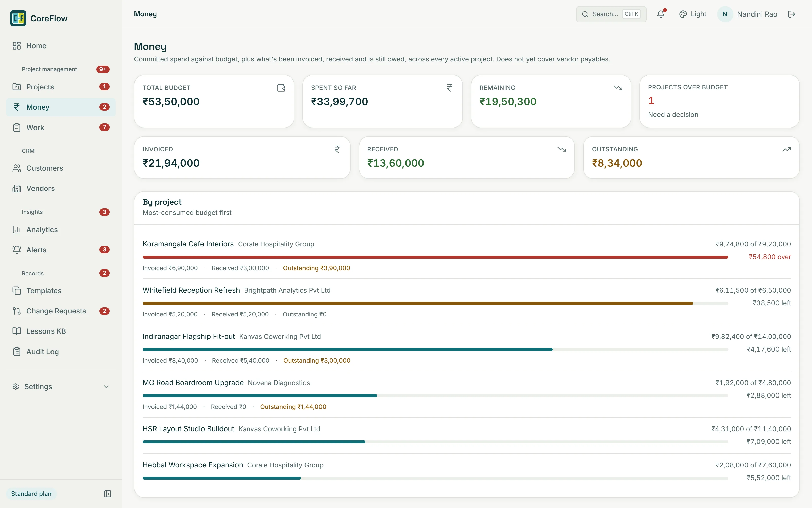Click the Home grid icon
This screenshot has height=508, width=812.
pyautogui.click(x=17, y=46)
